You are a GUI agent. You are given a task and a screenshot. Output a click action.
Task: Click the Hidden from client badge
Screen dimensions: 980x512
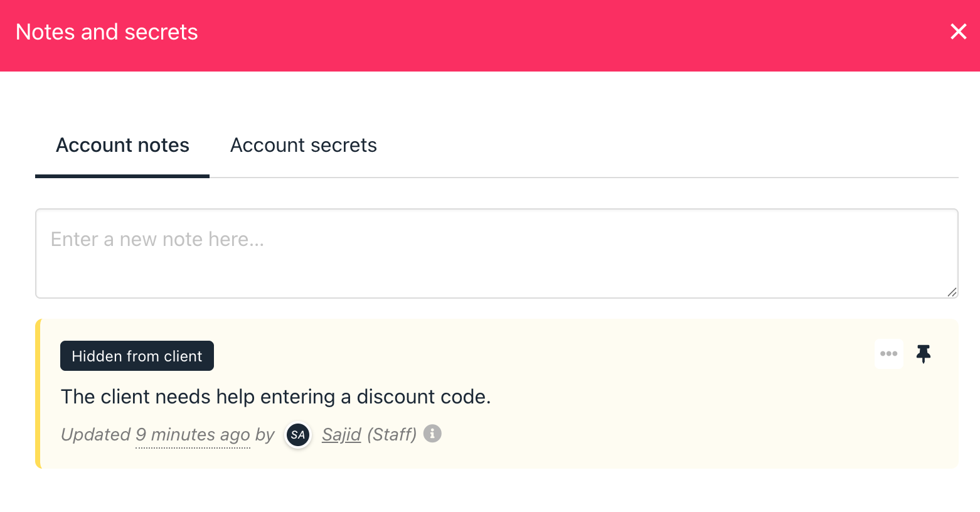point(137,356)
